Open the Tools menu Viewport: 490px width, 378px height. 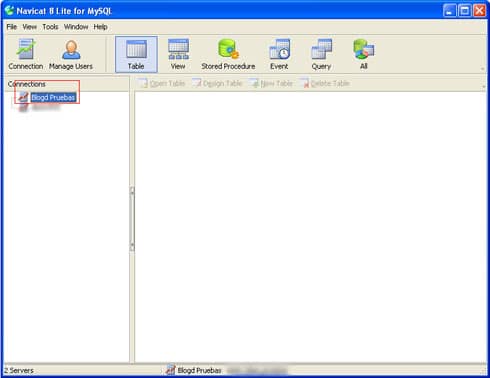50,27
